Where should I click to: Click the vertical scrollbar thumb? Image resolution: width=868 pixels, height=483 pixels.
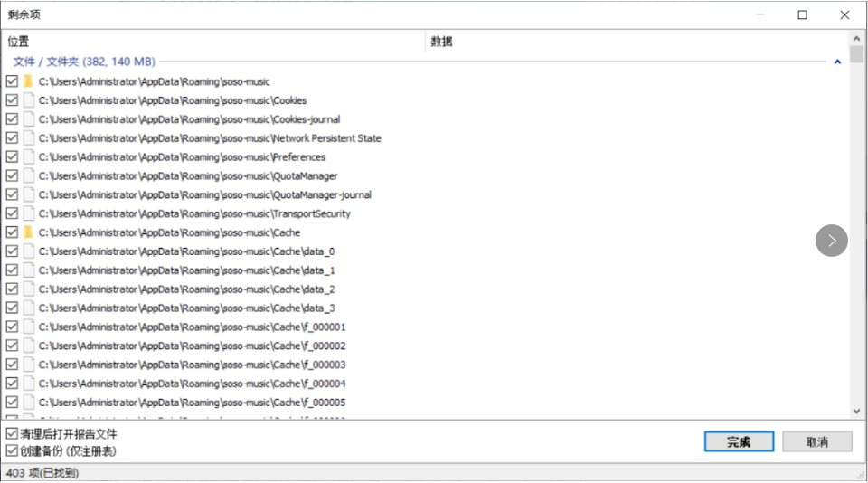tap(856, 54)
